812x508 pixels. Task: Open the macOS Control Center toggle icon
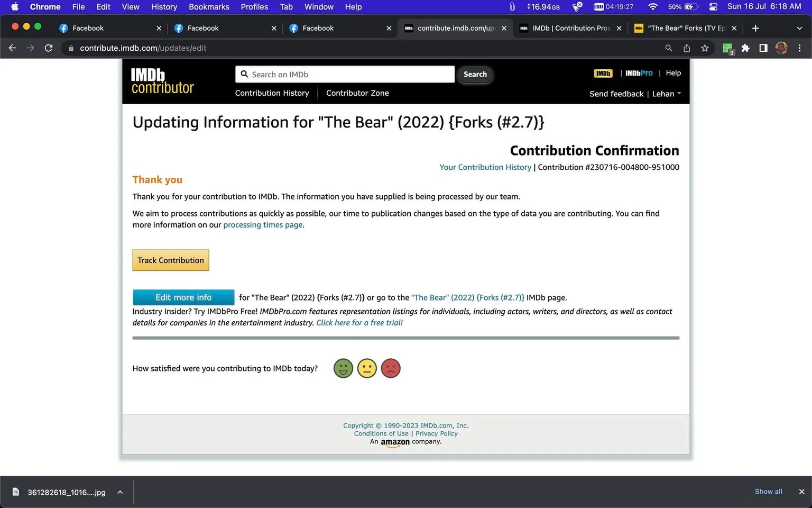tap(713, 7)
